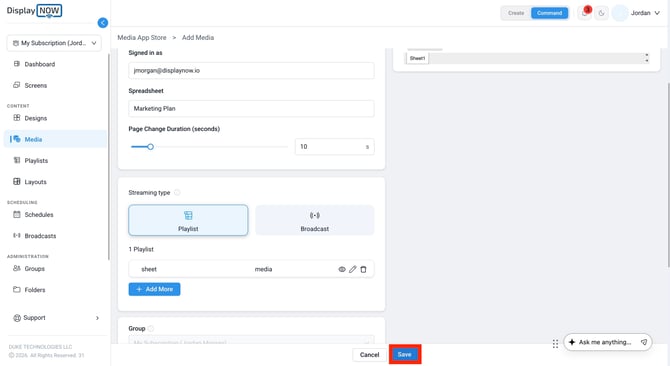Select Broadcast streaming type

pyautogui.click(x=314, y=220)
